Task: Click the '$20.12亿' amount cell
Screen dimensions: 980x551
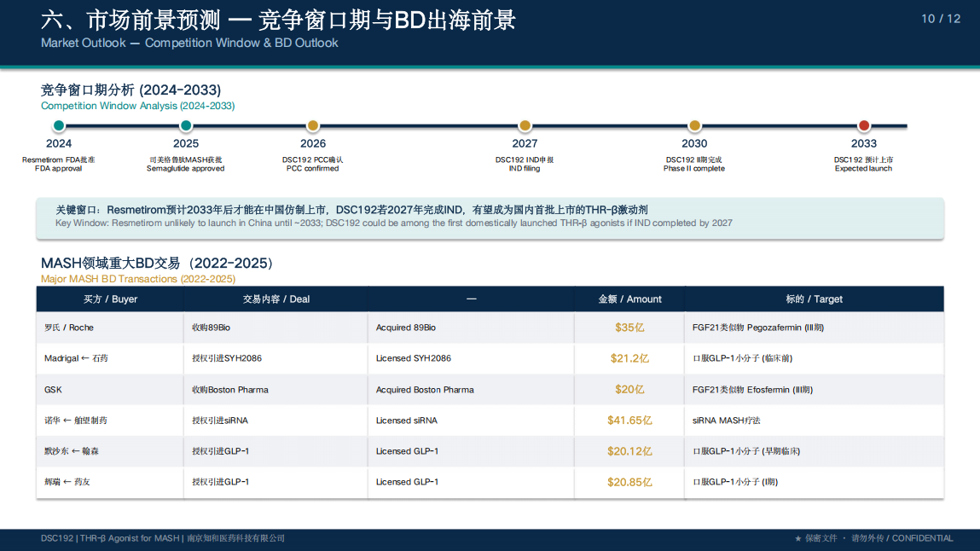Action: coord(629,451)
